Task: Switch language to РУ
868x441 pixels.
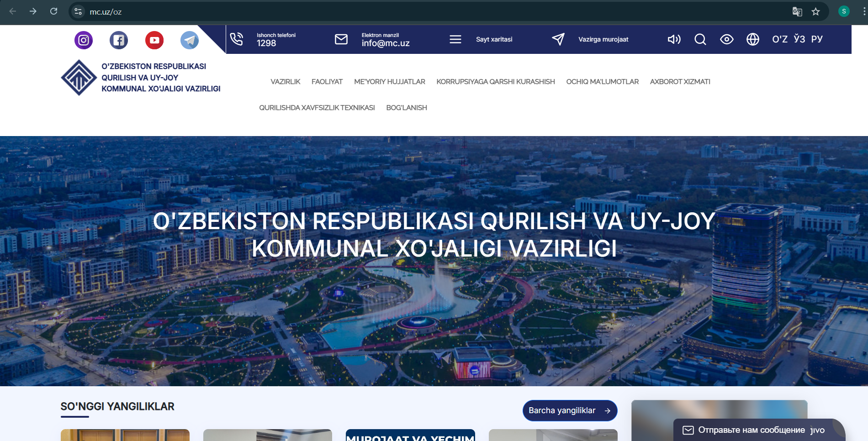Action: [817, 39]
